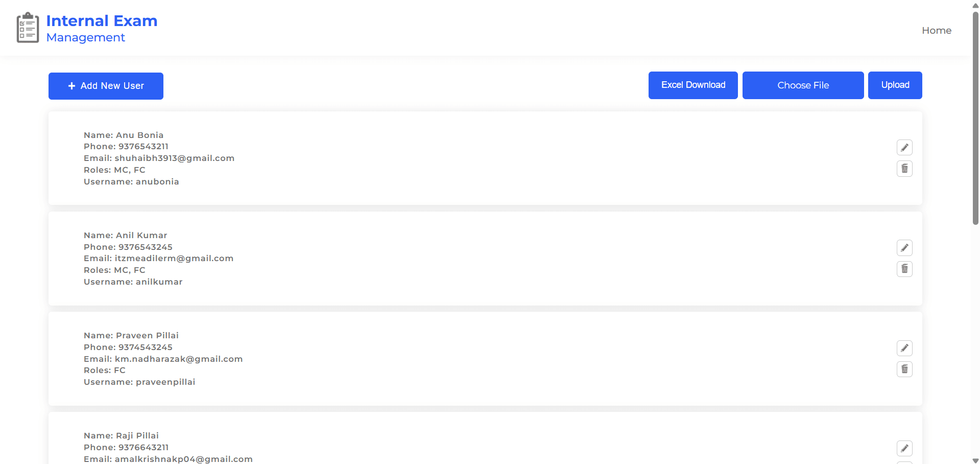The image size is (980, 464).
Task: Edit Praveen Pillai's details
Action: click(904, 348)
